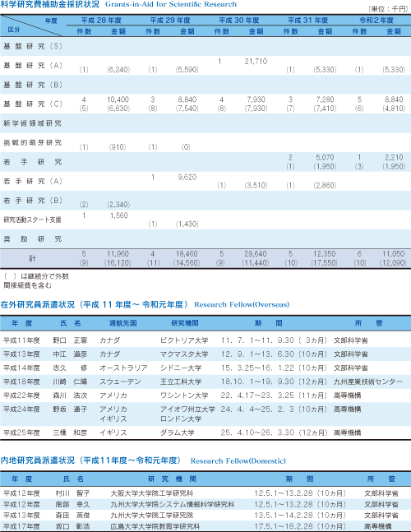
Task: Click the Research Fellow(Overseas) heading
Action: coord(242,304)
